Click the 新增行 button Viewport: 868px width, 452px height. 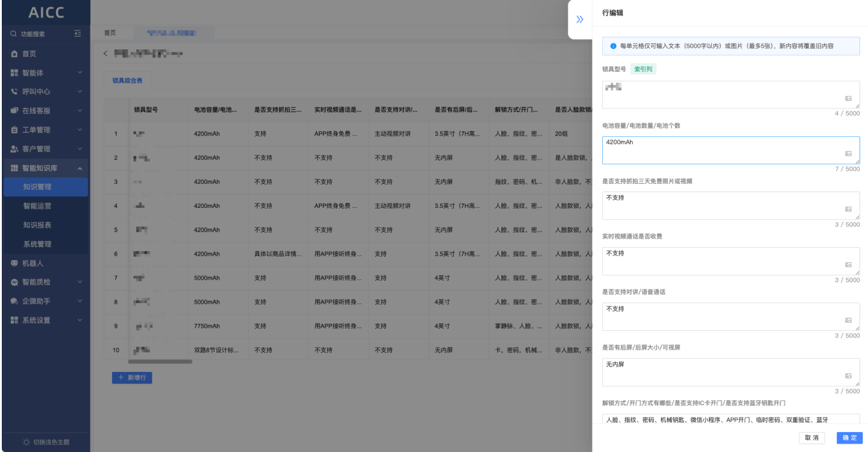click(132, 378)
